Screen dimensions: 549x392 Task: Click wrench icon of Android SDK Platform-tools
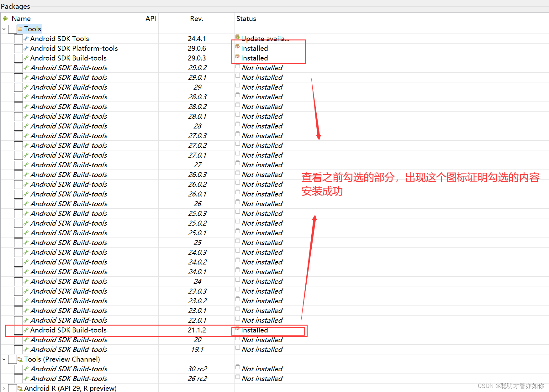[x=26, y=48]
